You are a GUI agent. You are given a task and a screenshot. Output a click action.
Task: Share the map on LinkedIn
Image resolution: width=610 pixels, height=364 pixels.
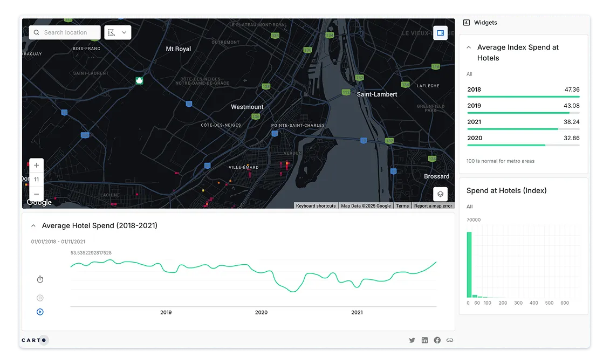(x=424, y=340)
